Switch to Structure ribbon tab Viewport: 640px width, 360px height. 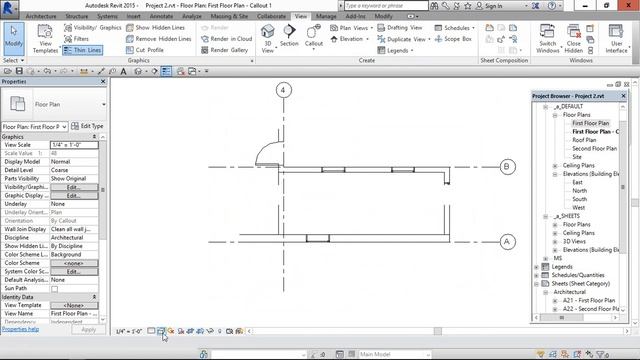tap(77, 16)
